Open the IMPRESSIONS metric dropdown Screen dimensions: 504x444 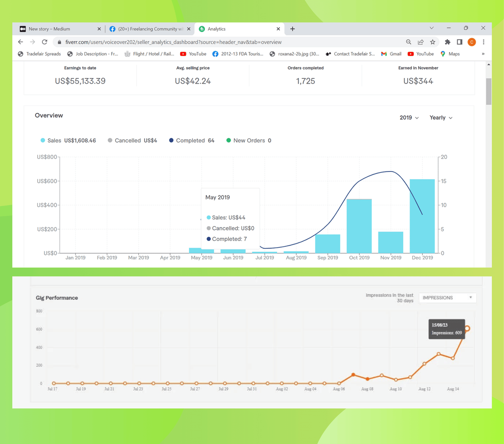(x=447, y=298)
